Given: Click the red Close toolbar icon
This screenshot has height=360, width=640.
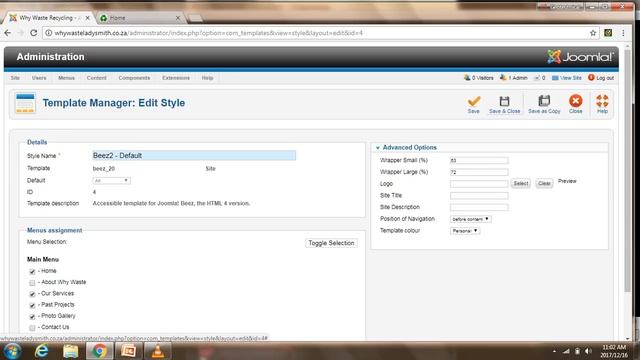Looking at the screenshot, I should click(x=576, y=101).
